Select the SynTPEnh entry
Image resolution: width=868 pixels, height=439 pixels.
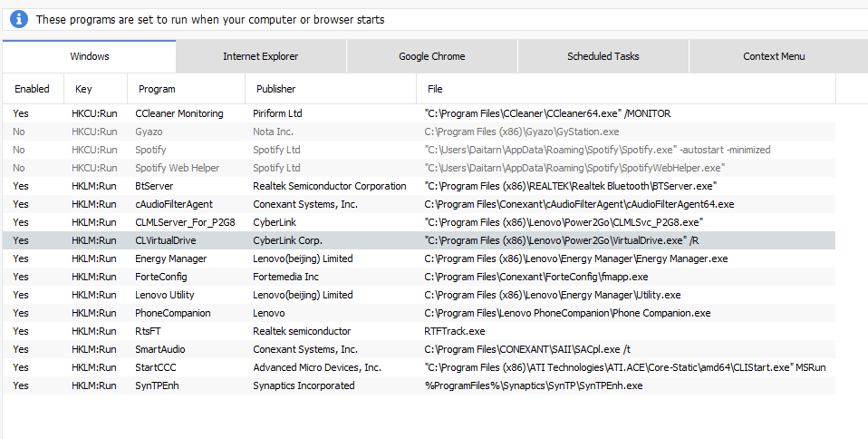point(420,385)
